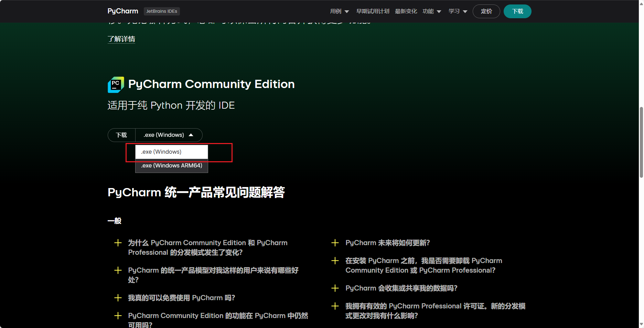
Task: Click plus icon beside 为什么 PyCharm Community Edition question
Action: (x=118, y=243)
